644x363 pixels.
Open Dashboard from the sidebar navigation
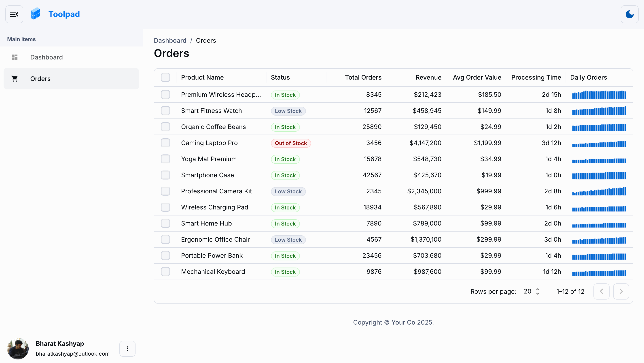pyautogui.click(x=47, y=57)
